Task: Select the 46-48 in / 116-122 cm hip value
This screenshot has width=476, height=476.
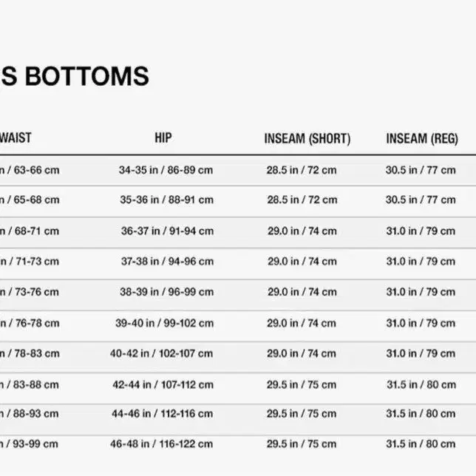Action: (x=162, y=444)
